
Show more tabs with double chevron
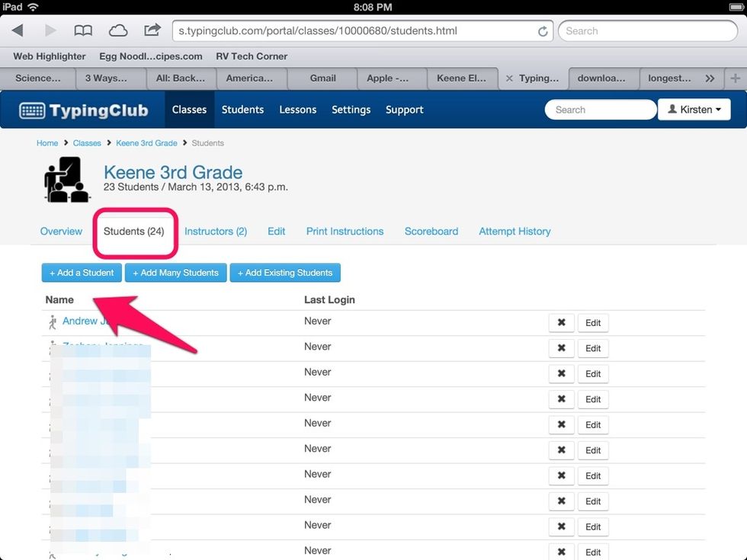click(x=710, y=78)
